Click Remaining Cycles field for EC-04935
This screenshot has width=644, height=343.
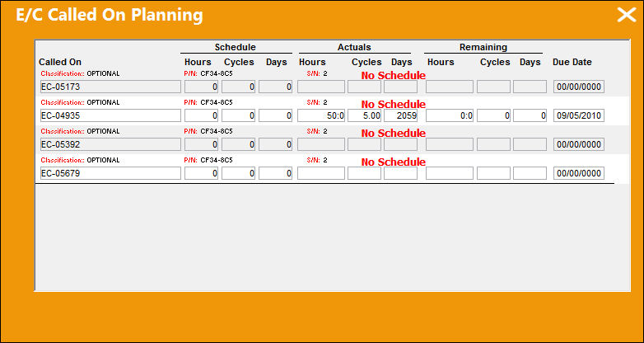click(x=493, y=115)
